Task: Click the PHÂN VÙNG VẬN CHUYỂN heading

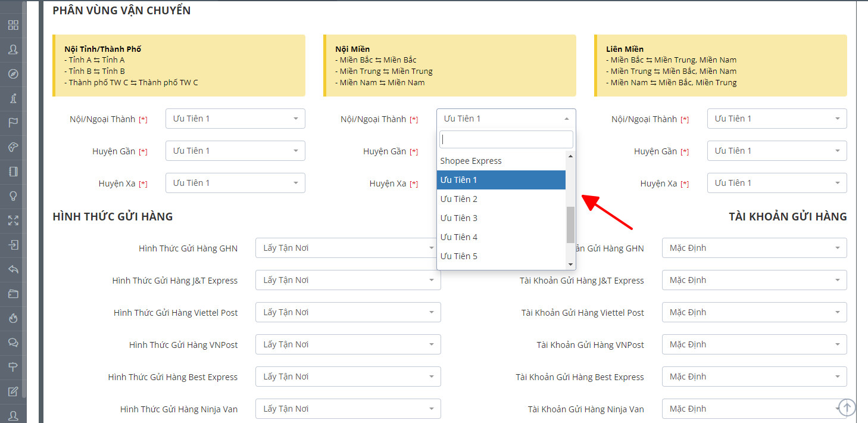Action: tap(121, 11)
